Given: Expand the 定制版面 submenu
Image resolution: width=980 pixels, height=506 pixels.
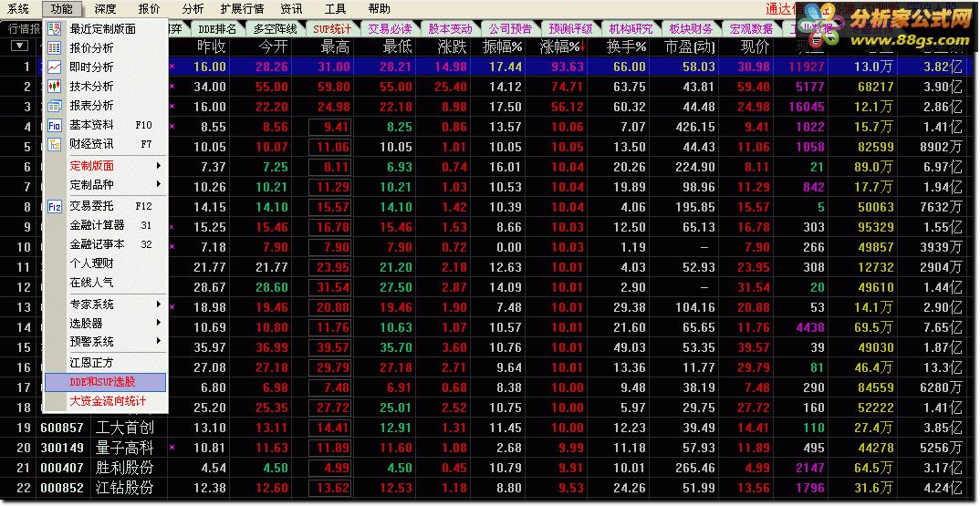Looking at the screenshot, I should click(x=159, y=166).
